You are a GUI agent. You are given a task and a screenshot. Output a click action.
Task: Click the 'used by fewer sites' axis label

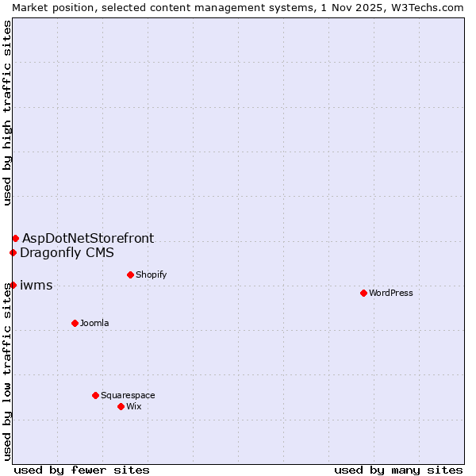(x=82, y=470)
